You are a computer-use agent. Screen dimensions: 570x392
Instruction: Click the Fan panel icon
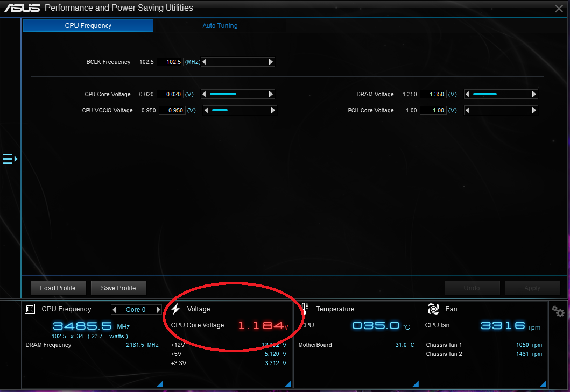coord(433,309)
